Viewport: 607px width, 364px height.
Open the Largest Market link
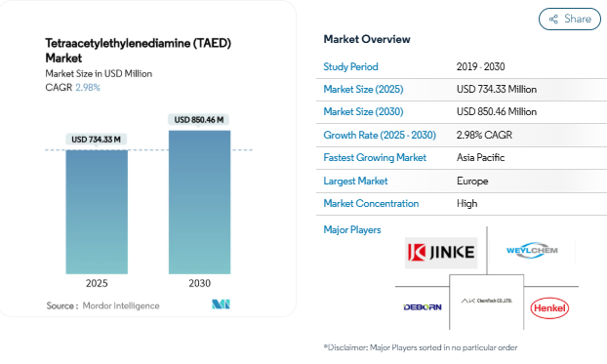point(355,181)
